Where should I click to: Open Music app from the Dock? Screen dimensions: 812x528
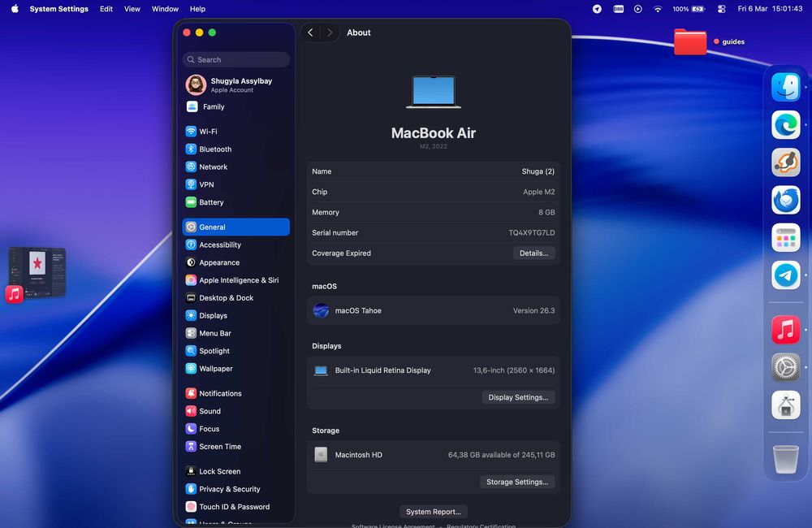[x=785, y=330]
